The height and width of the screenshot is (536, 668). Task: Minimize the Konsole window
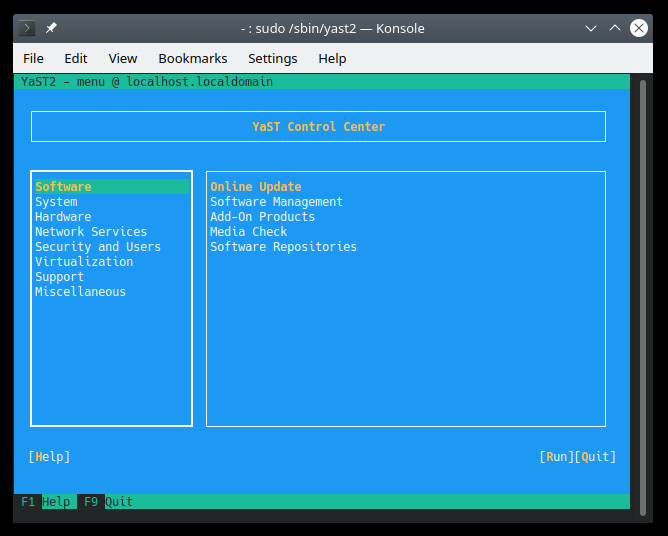pos(590,29)
